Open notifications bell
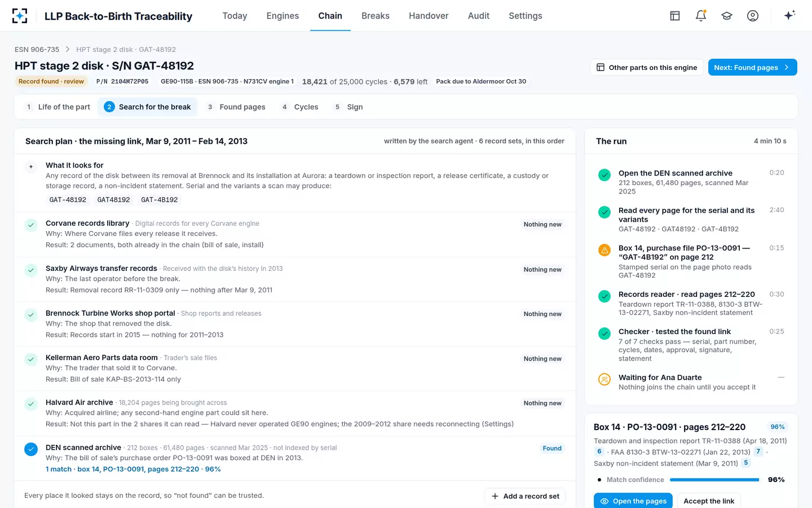The width and height of the screenshot is (812, 508). pos(701,16)
